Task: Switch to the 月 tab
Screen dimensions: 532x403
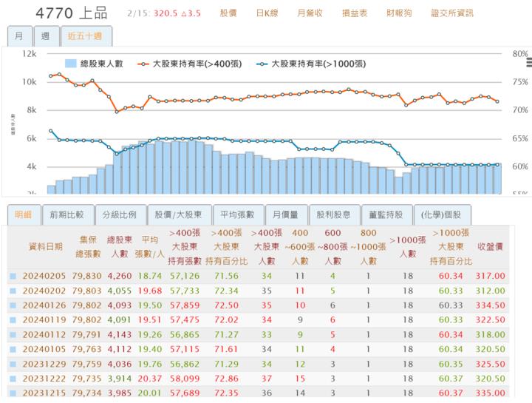Action: click(20, 36)
